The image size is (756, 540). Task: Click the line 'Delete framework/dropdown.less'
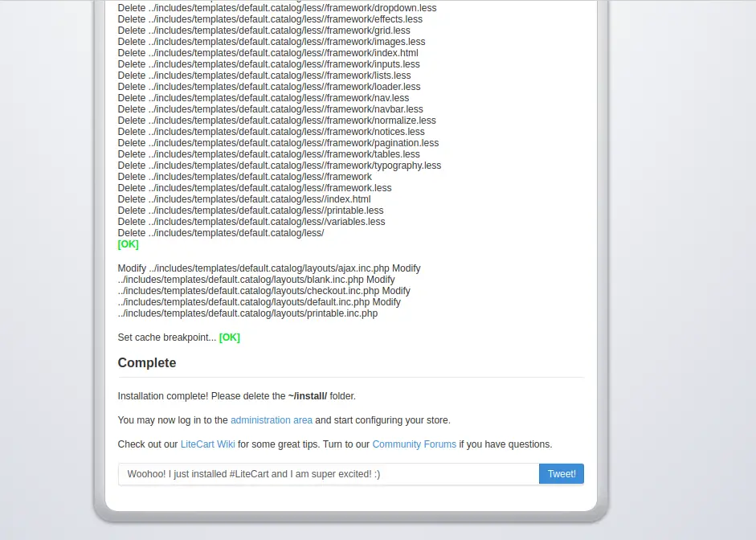(x=277, y=8)
